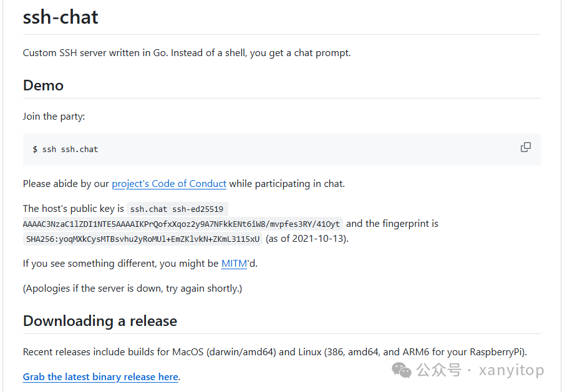Click the 'Downloading a release' heading
562x392 pixels.
pos(100,321)
